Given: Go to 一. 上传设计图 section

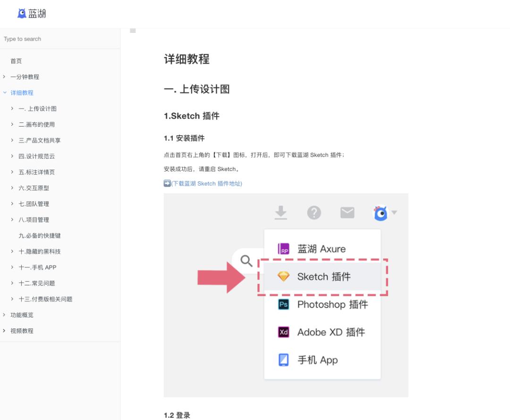Looking at the screenshot, I should click(37, 109).
